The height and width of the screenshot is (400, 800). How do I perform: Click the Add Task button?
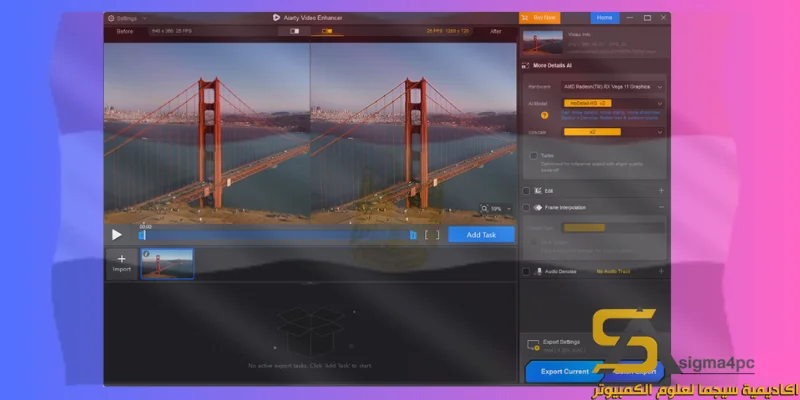[481, 235]
